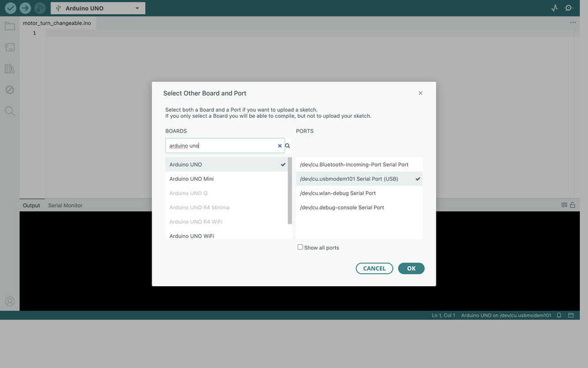Open the Sketchbook folder icon in sidebar
Image resolution: width=588 pixels, height=368 pixels.
(9, 26)
